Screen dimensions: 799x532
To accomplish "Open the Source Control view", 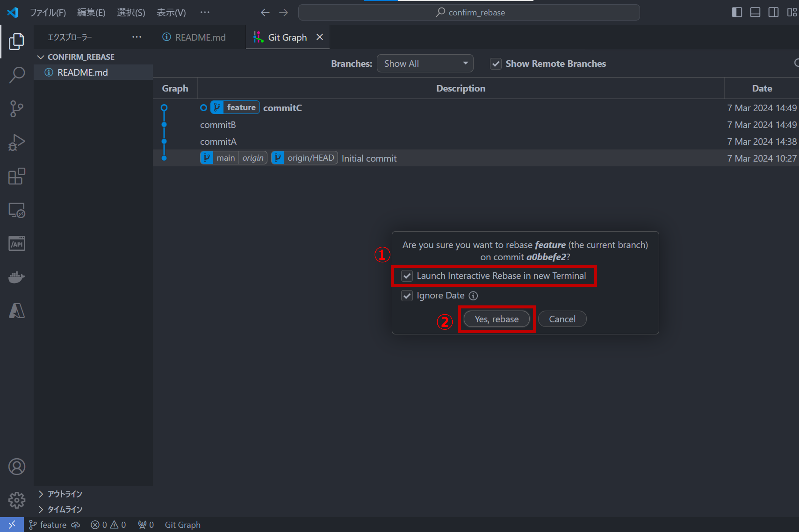I will 16,109.
